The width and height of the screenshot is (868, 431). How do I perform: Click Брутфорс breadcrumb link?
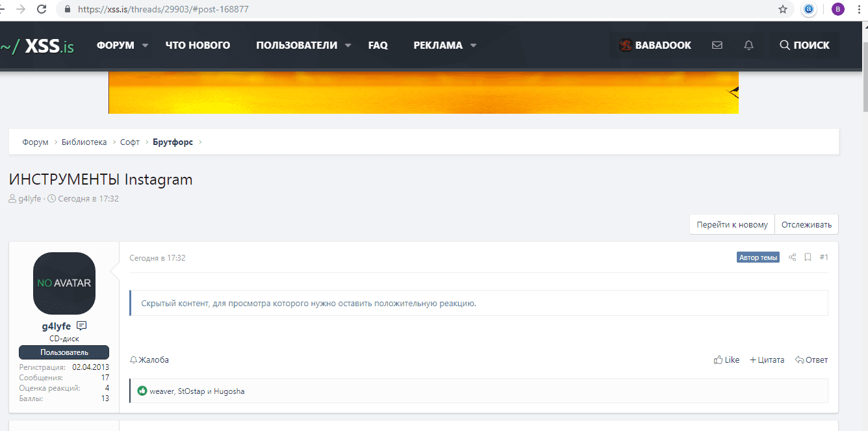pyautogui.click(x=173, y=142)
